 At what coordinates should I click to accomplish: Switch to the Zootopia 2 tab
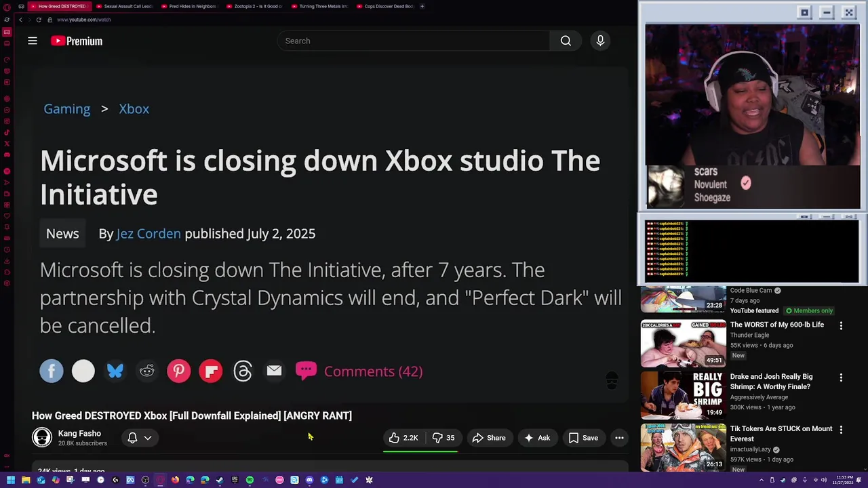click(254, 6)
